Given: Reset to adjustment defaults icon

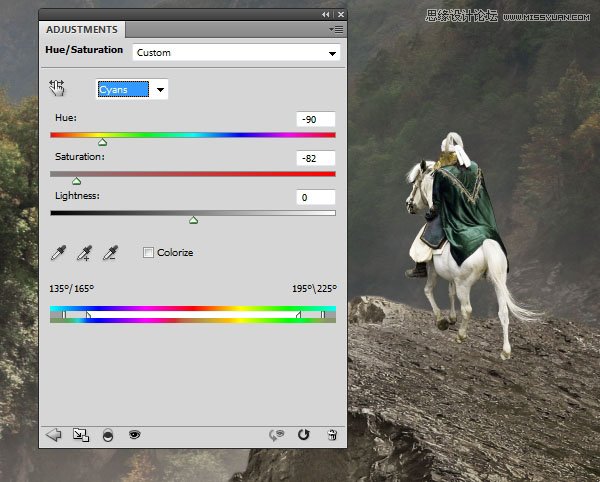Looking at the screenshot, I should (303, 435).
